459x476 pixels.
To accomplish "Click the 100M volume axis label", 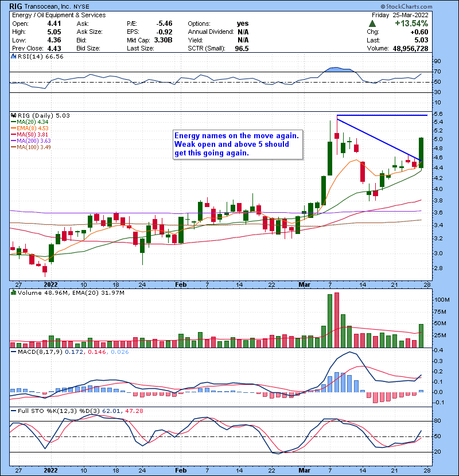I will point(442,299).
